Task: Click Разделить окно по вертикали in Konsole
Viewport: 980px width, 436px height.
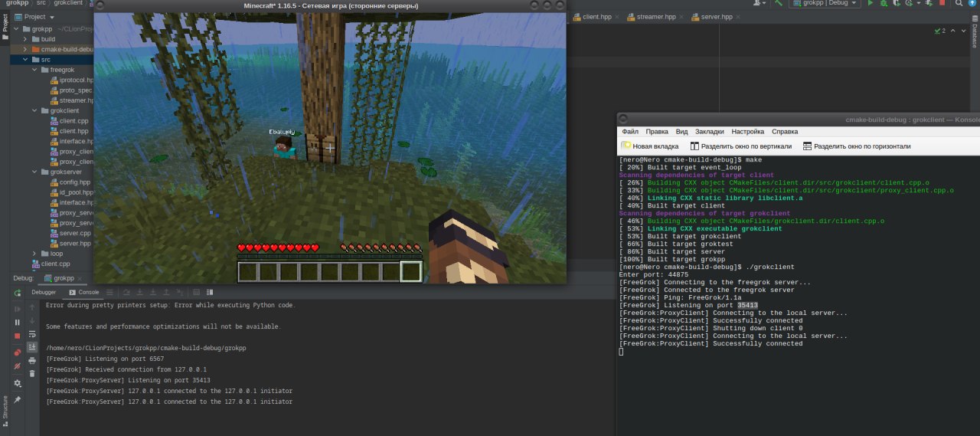Action: click(740, 146)
